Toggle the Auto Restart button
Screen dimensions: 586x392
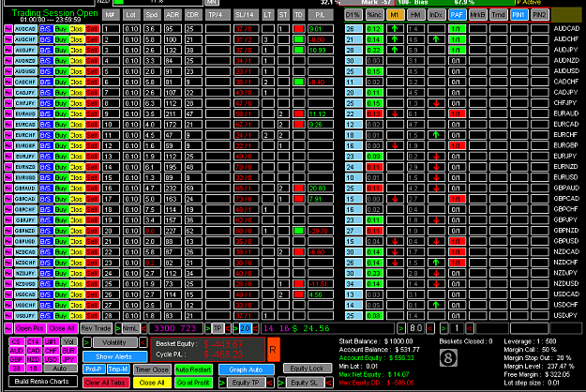193,369
